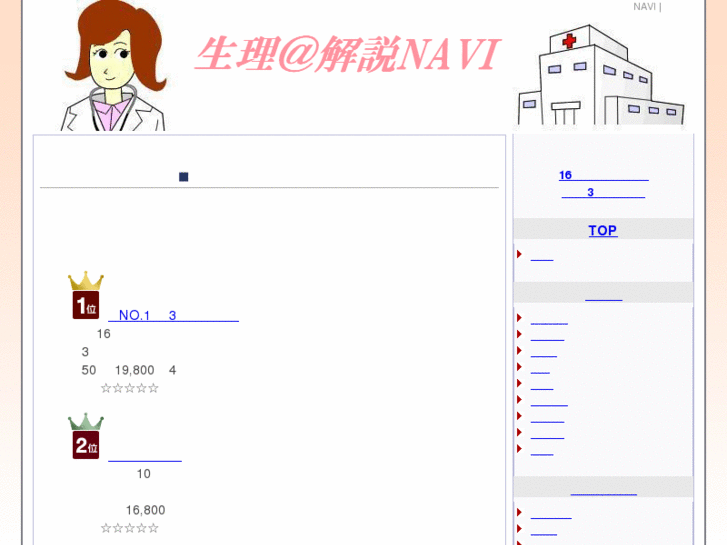Click the star rating under the 2位 entry

[x=130, y=528]
